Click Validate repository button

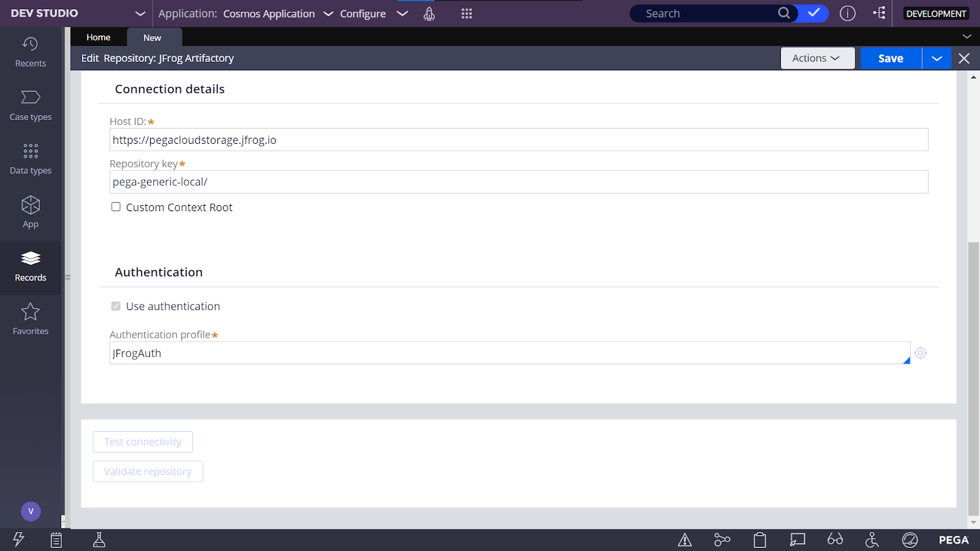click(148, 471)
